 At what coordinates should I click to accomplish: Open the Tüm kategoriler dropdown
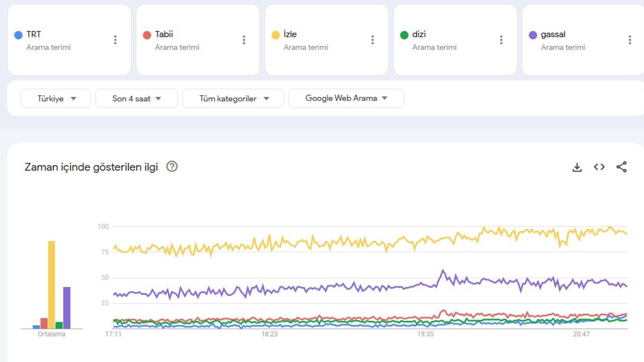tap(233, 99)
